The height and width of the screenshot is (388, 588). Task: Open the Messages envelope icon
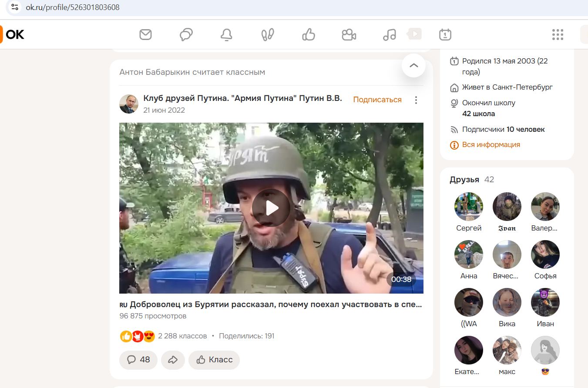click(x=145, y=35)
